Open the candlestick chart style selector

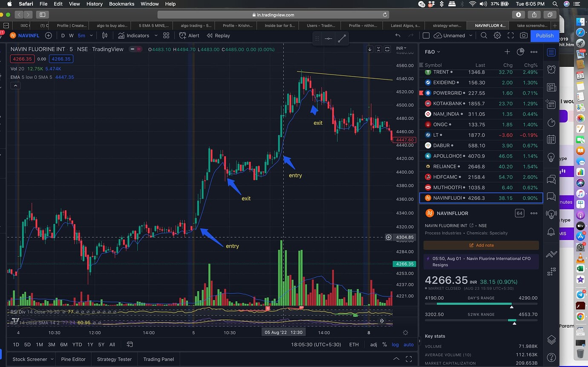point(104,36)
